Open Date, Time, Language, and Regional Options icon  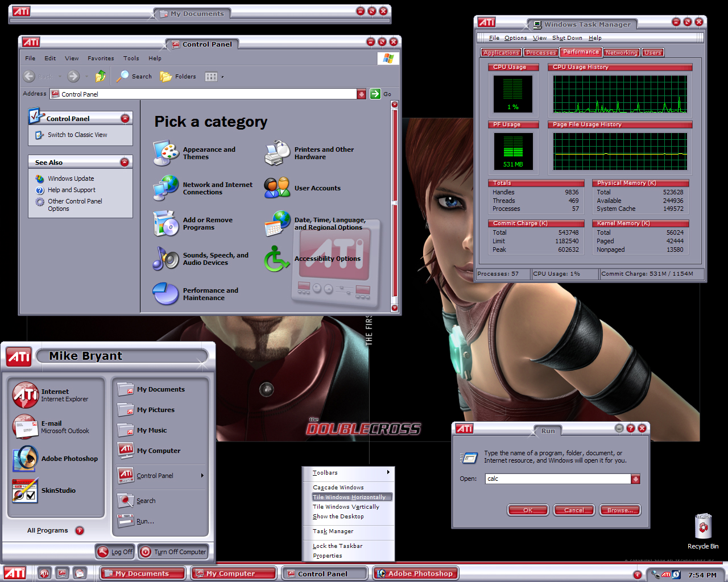tap(278, 223)
